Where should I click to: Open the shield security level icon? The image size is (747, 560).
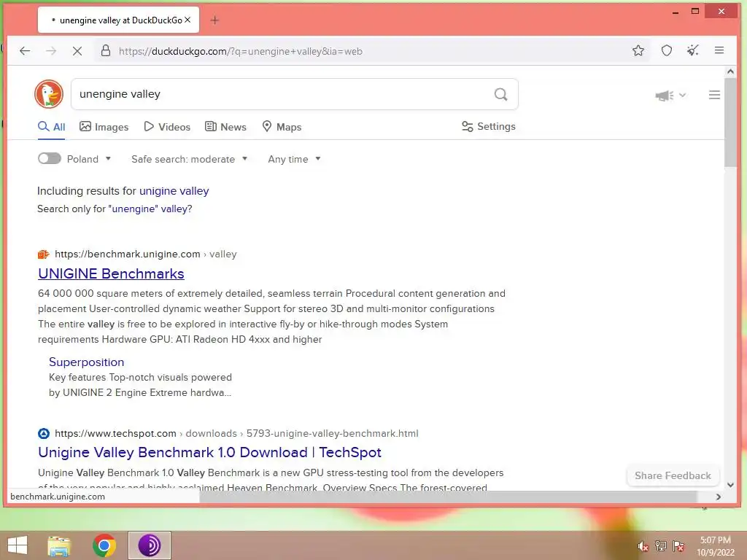[667, 50]
